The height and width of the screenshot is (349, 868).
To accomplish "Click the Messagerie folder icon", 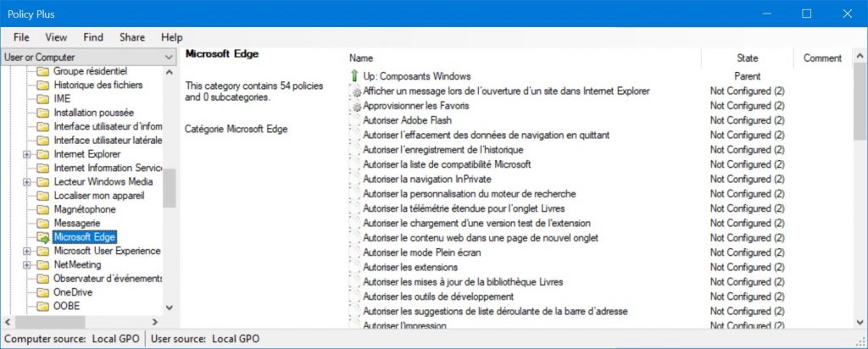I will pyautogui.click(x=43, y=224).
